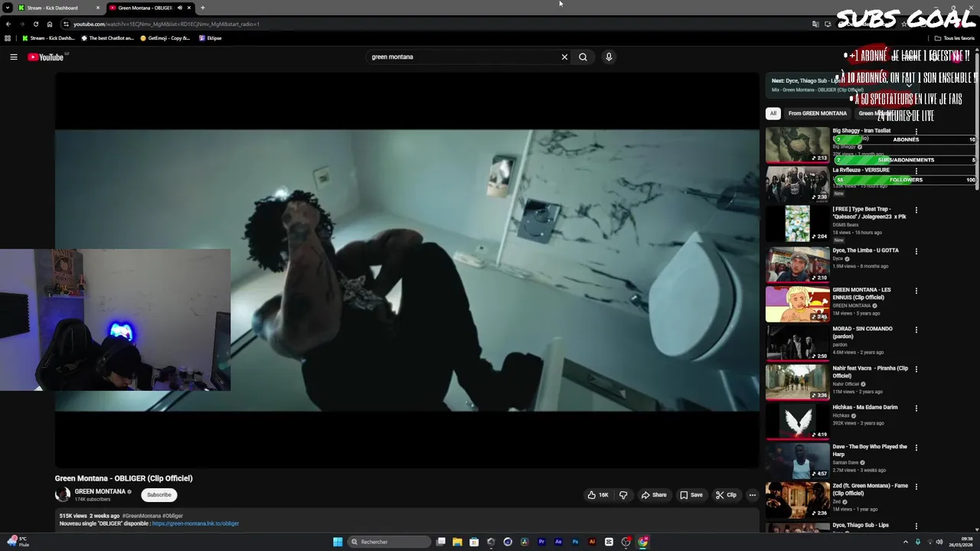The width and height of the screenshot is (980, 551).
Task: Go to YouTube home via the logo
Action: [46, 57]
